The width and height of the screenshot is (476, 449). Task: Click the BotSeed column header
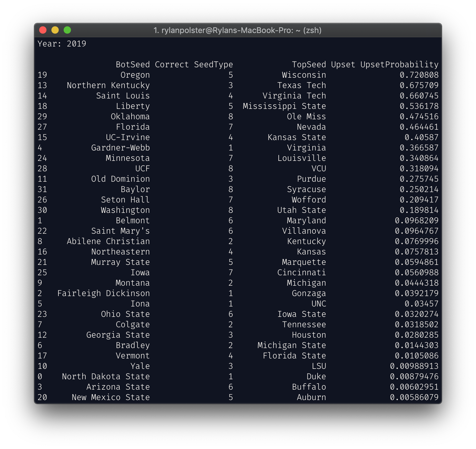pos(133,65)
